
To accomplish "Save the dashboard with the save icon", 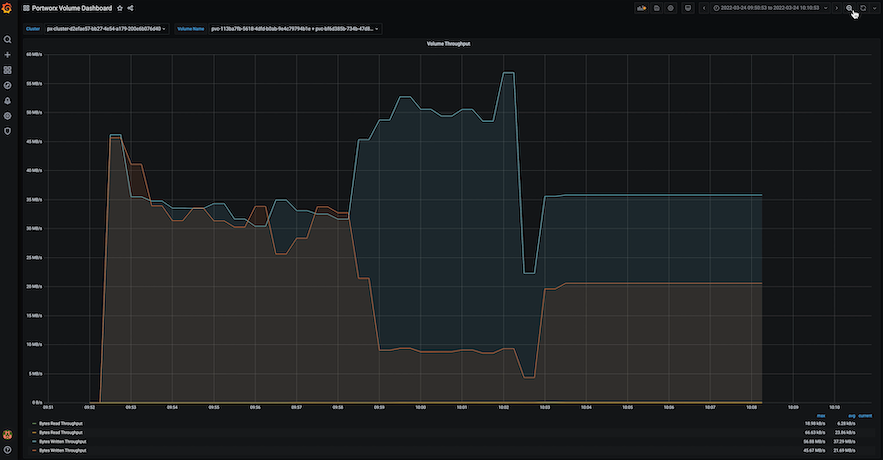I will click(657, 8).
